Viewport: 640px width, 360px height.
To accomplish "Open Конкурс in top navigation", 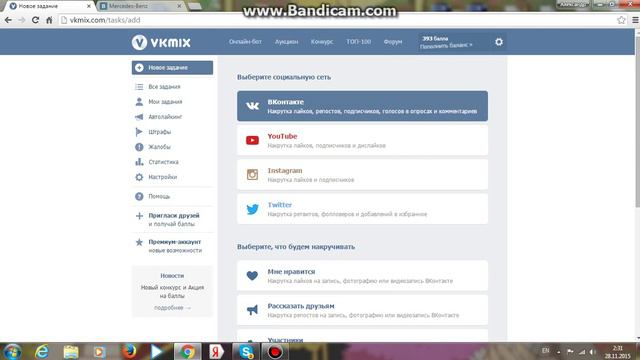I will (322, 42).
